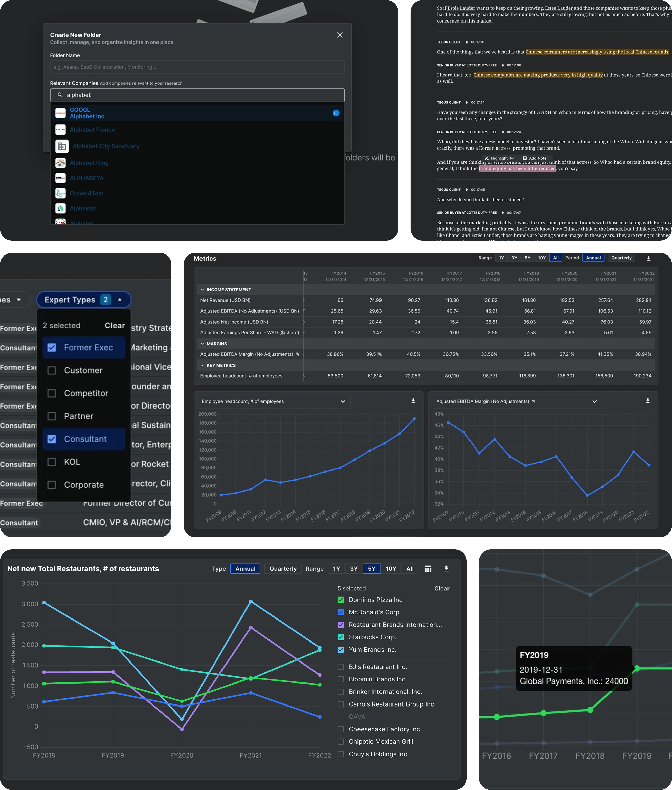Click the Highlight pencil icon

486,158
